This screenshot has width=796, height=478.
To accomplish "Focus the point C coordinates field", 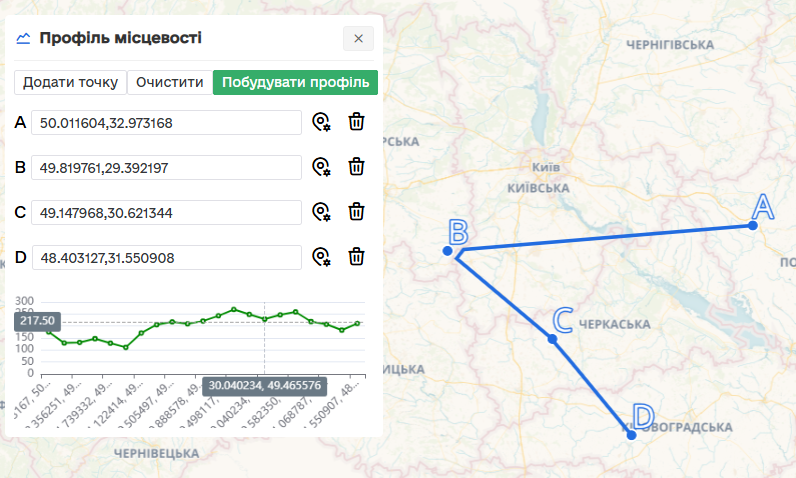I will pos(166,212).
